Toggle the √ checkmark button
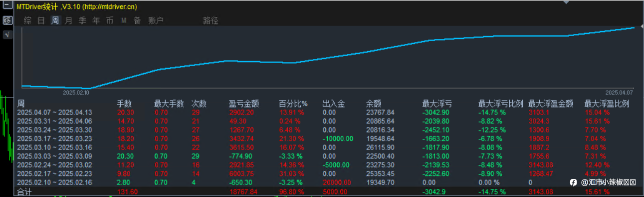 click(x=7, y=34)
